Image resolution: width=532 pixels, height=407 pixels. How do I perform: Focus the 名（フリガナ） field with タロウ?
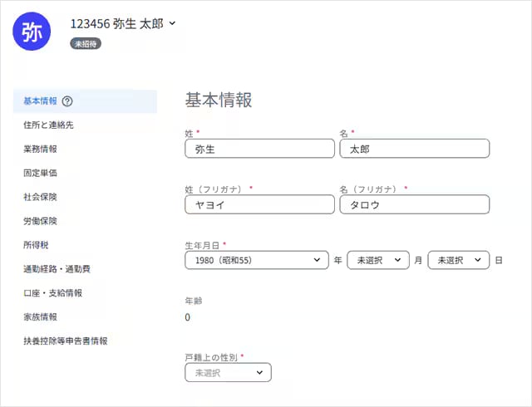click(x=414, y=205)
